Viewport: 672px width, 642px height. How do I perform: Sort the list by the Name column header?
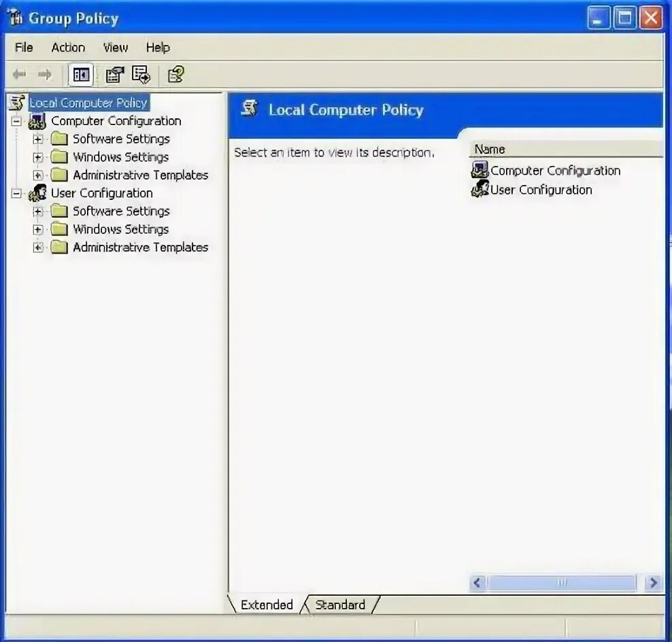[x=566, y=149]
